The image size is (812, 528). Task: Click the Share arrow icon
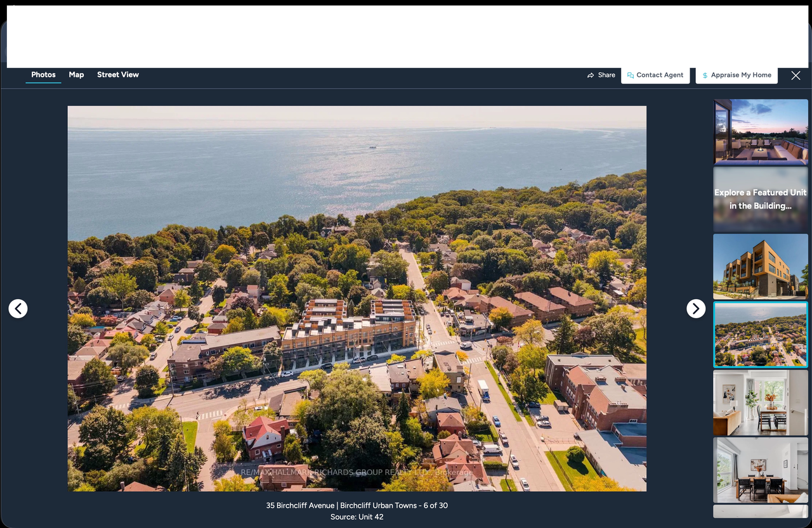click(x=591, y=75)
